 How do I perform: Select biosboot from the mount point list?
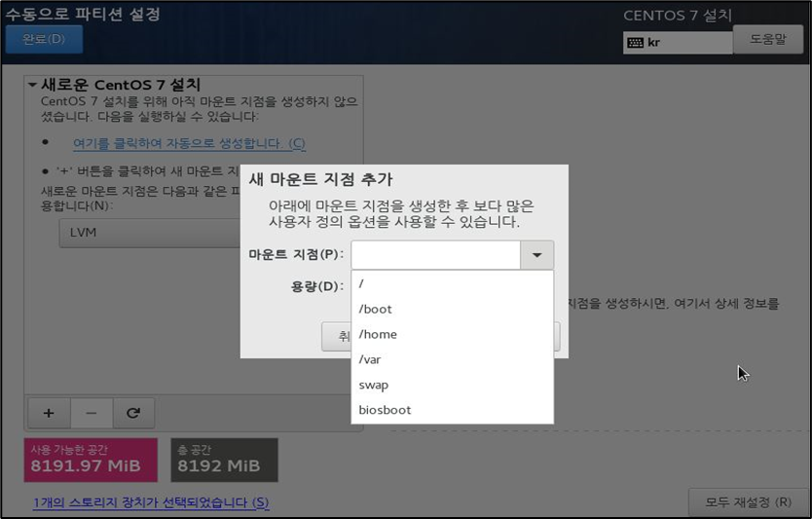pyautogui.click(x=452, y=410)
